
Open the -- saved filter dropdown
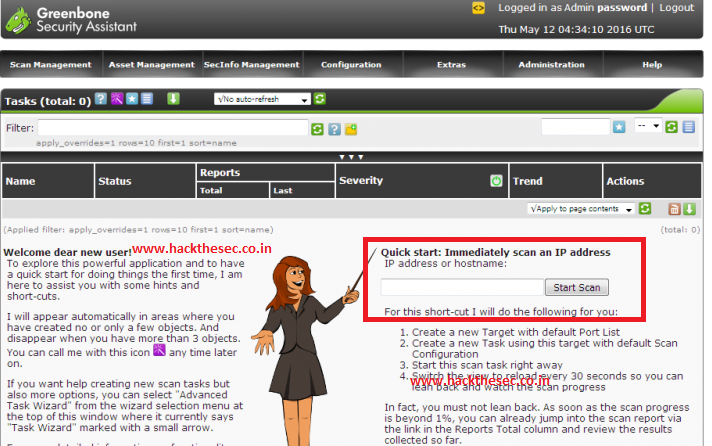click(x=648, y=126)
